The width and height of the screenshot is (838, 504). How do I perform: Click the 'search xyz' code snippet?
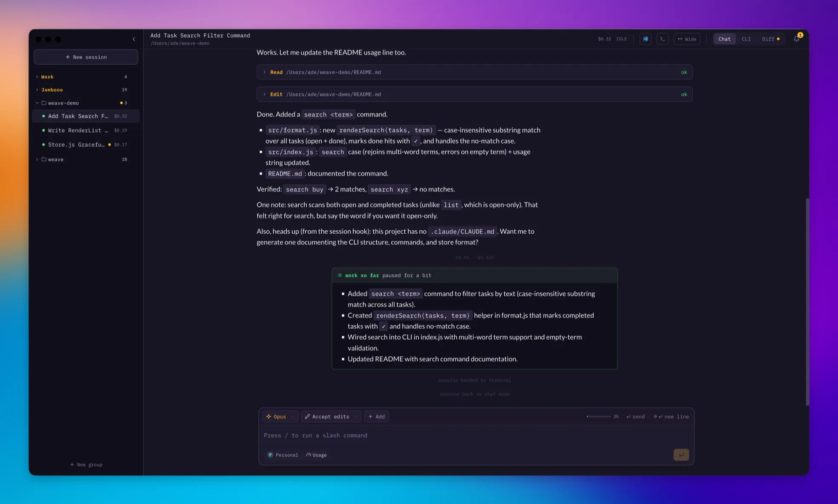point(389,189)
